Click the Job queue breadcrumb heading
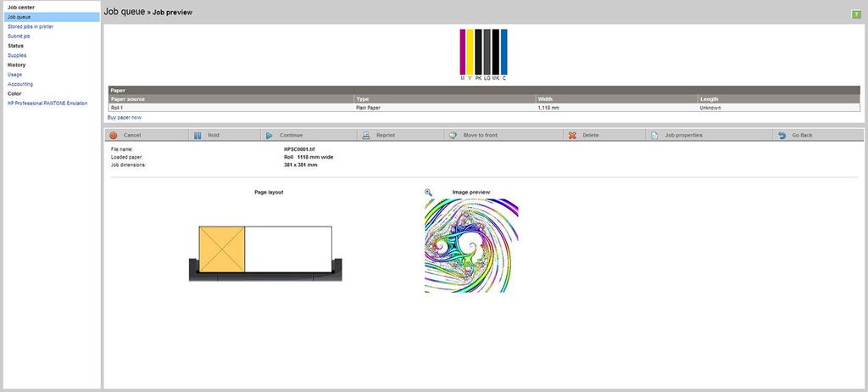868x392 pixels. point(124,12)
